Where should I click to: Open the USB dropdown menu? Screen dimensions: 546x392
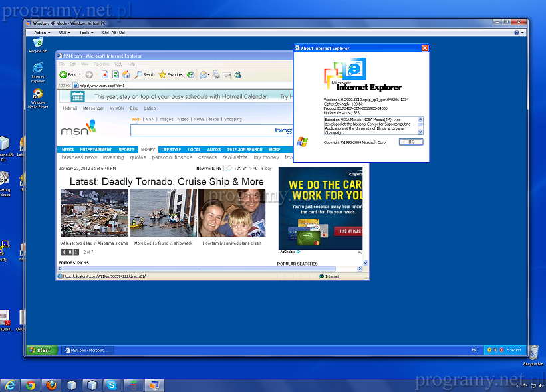pos(65,32)
